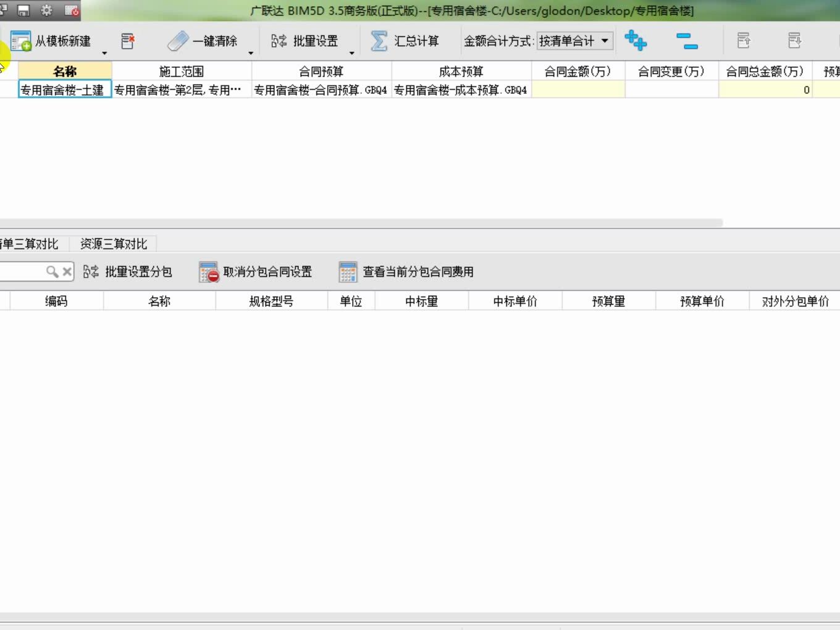840x630 pixels.
Task: Expand the dropdown arrow under 批量设置
Action: point(351,53)
